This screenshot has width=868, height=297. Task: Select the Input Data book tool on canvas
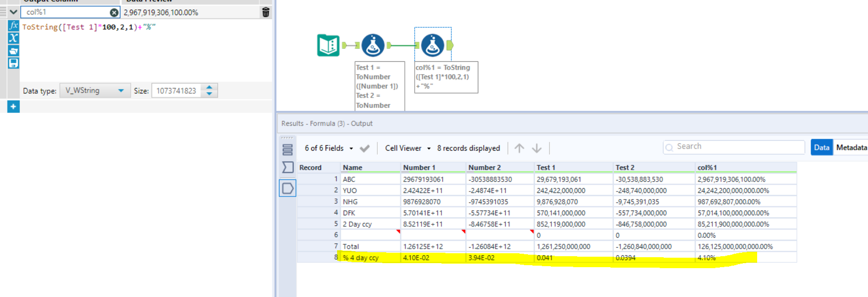(x=328, y=45)
